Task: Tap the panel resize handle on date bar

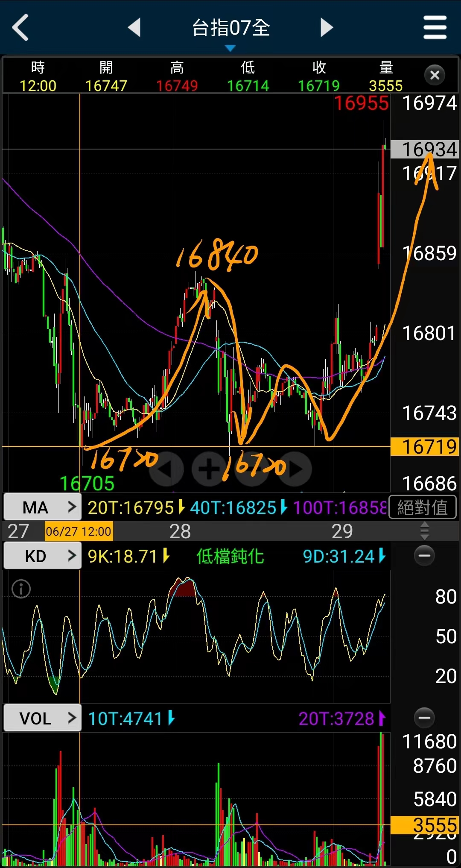Action: click(x=424, y=531)
